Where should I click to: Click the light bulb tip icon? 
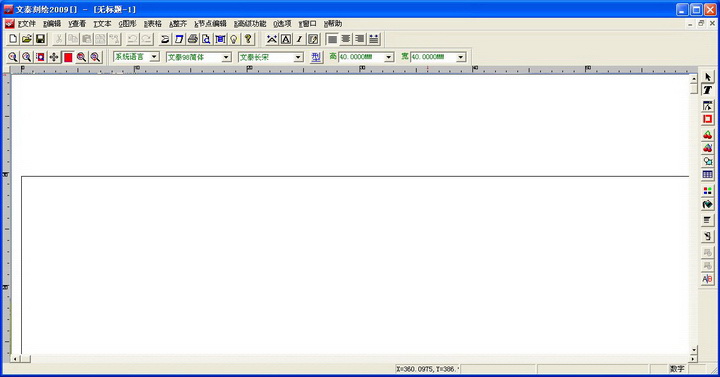[x=234, y=39]
